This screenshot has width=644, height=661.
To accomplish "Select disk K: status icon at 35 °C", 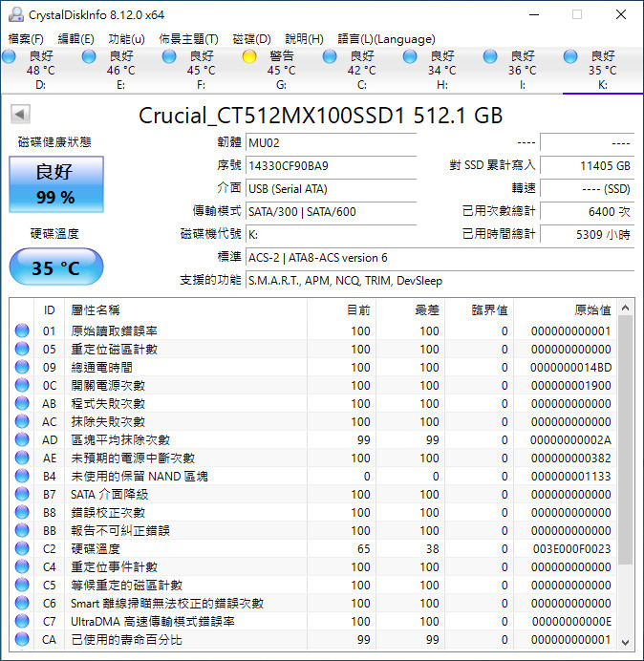I will pyautogui.click(x=570, y=56).
